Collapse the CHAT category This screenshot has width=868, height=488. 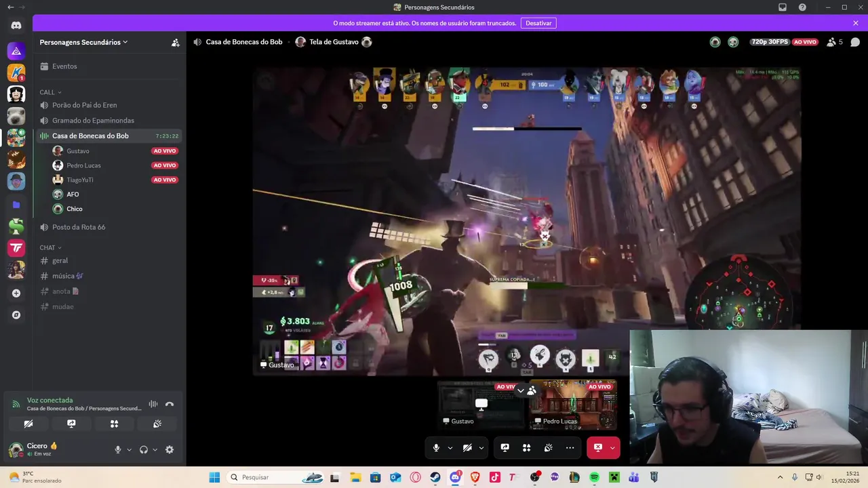point(51,248)
